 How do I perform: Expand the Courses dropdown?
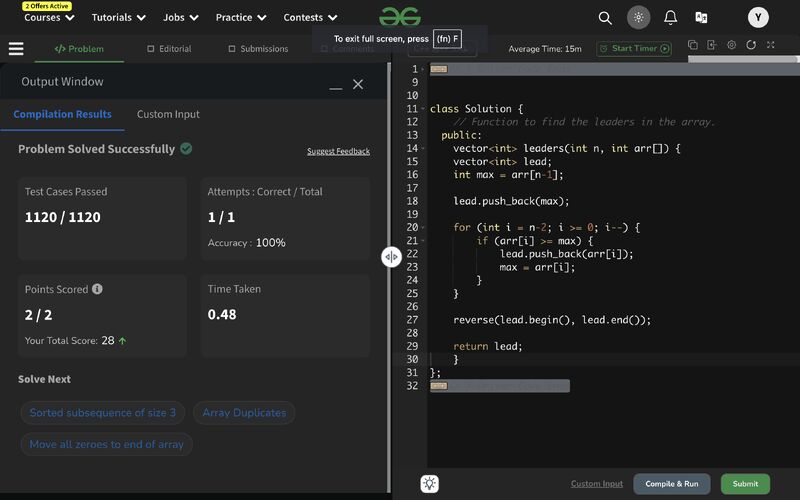coord(49,18)
